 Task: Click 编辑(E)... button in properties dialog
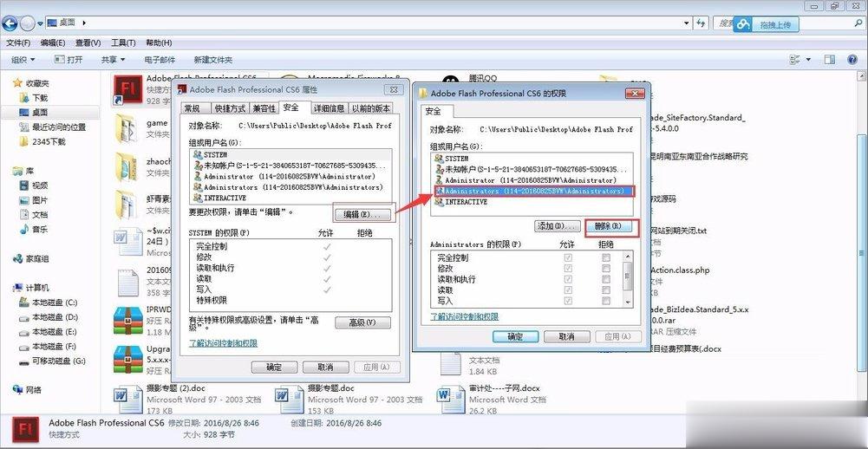362,215
